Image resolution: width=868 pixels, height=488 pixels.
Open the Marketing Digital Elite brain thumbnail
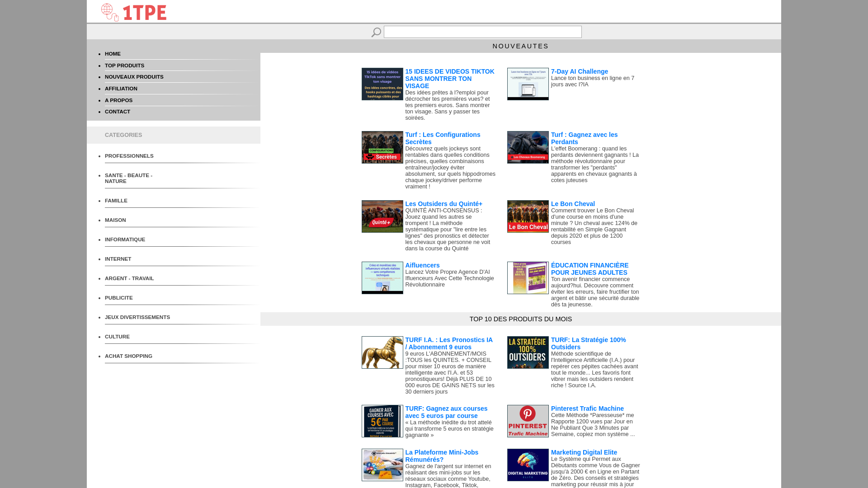(x=528, y=465)
